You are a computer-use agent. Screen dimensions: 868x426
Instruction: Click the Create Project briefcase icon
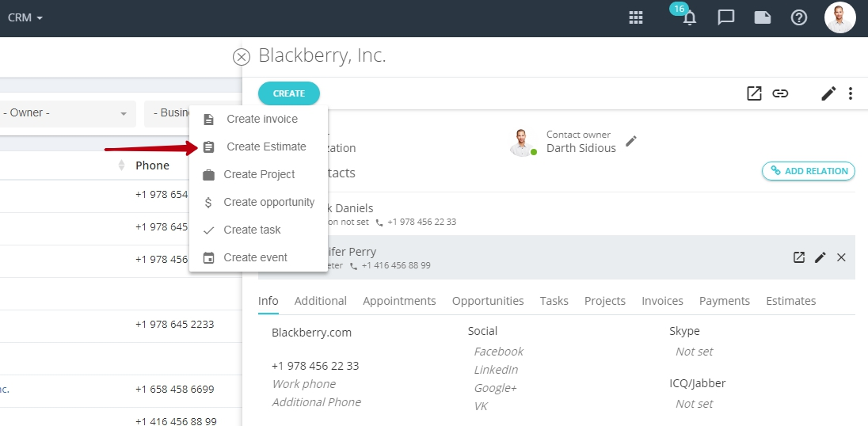click(209, 175)
